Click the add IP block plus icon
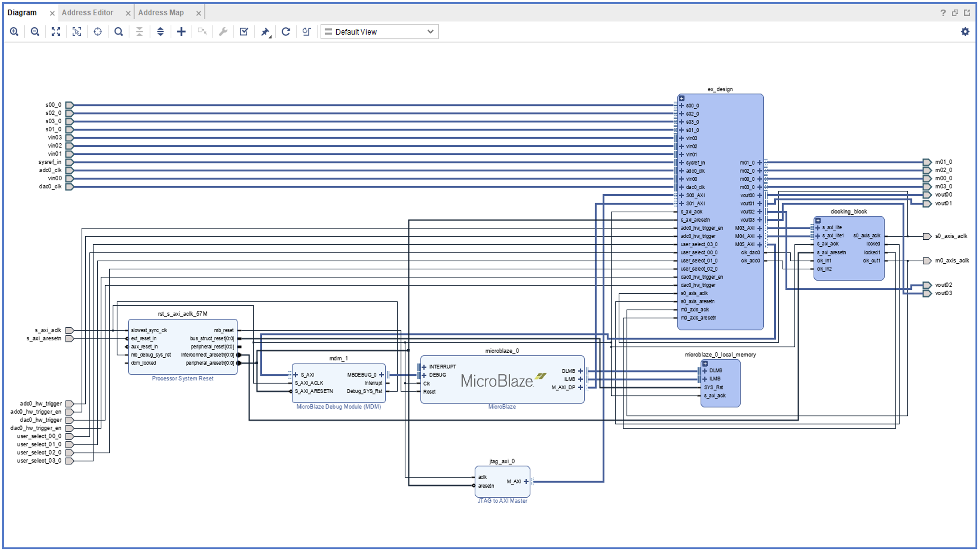The image size is (980, 552). point(182,31)
